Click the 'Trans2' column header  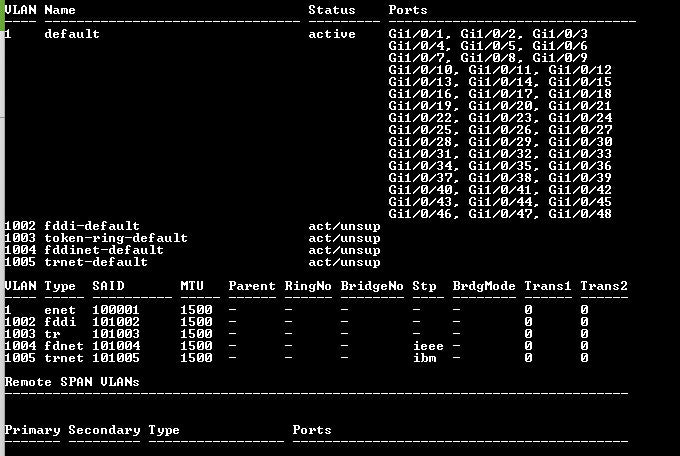pos(604,286)
